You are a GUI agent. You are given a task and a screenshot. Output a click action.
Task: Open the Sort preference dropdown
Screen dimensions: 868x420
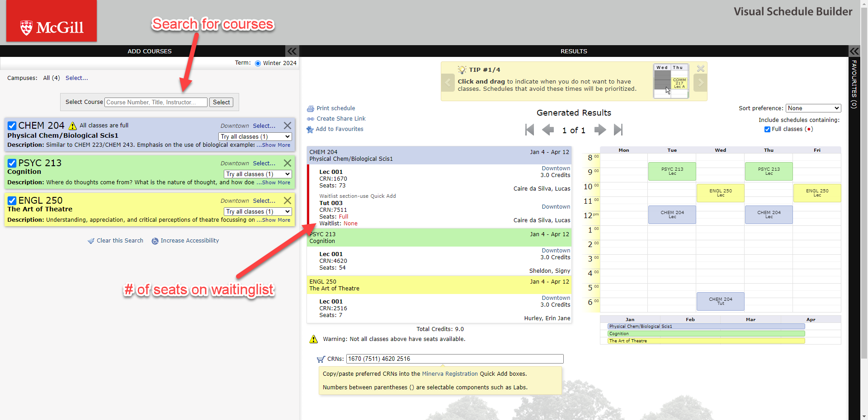[813, 108]
